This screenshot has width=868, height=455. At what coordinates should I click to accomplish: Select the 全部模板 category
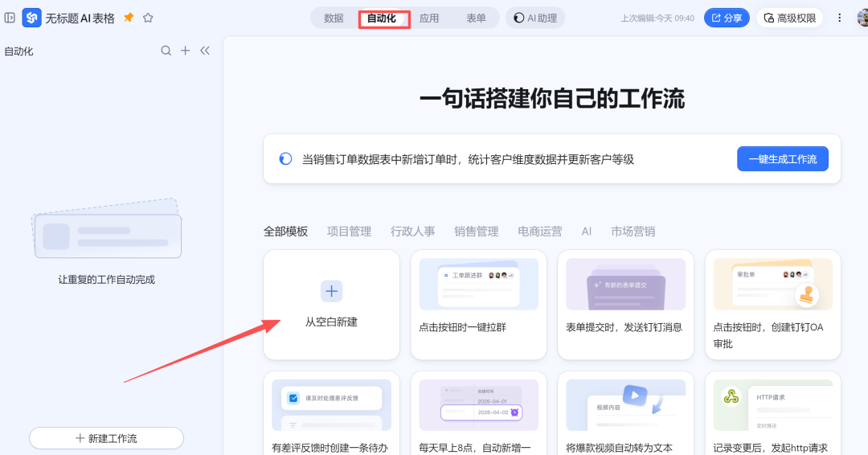285,232
